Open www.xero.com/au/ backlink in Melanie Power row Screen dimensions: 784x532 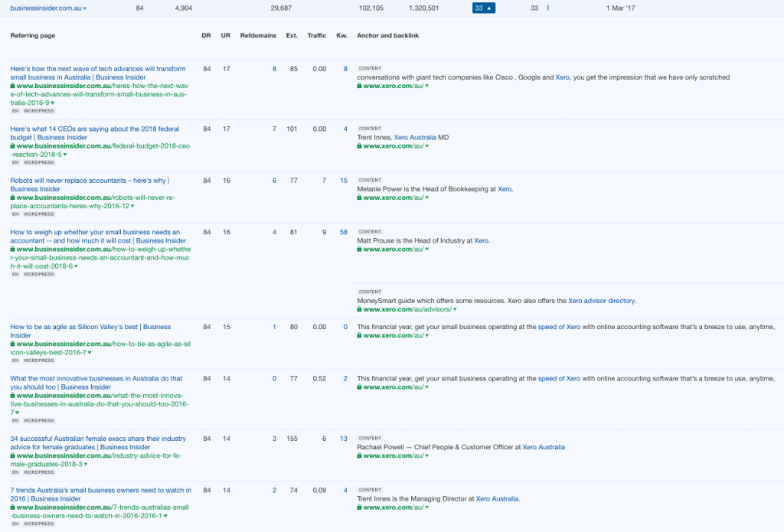coord(393,197)
